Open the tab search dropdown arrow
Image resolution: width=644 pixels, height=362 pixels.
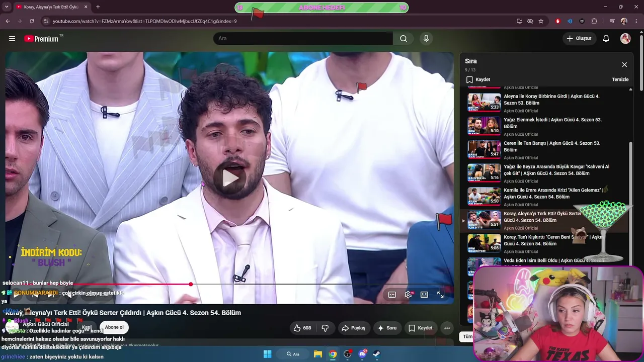click(7, 7)
